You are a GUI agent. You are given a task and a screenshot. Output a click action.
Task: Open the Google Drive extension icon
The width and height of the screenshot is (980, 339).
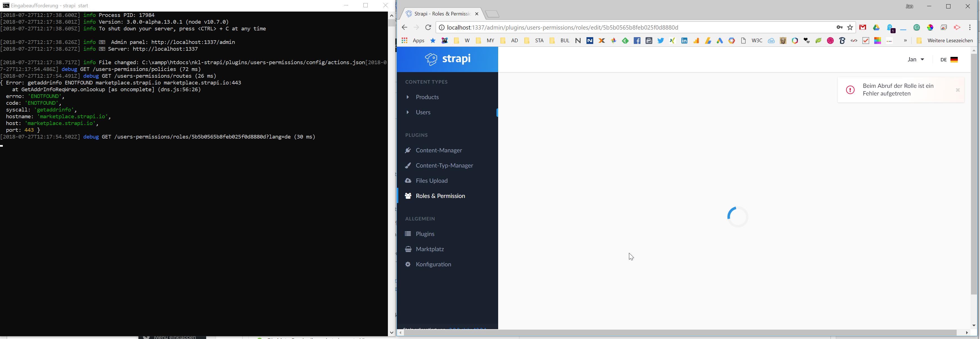[876, 27]
